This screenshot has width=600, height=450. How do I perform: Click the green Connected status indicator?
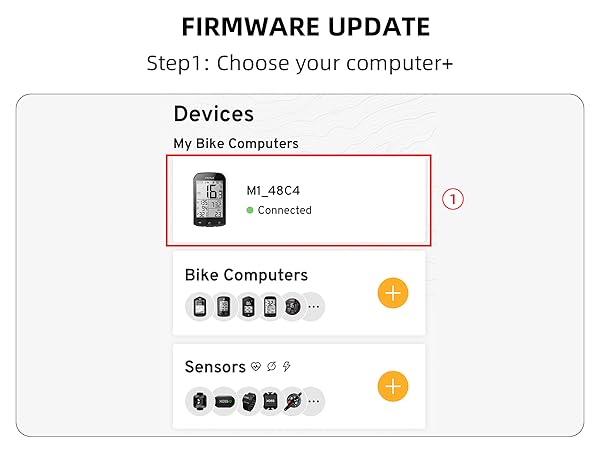coord(250,211)
